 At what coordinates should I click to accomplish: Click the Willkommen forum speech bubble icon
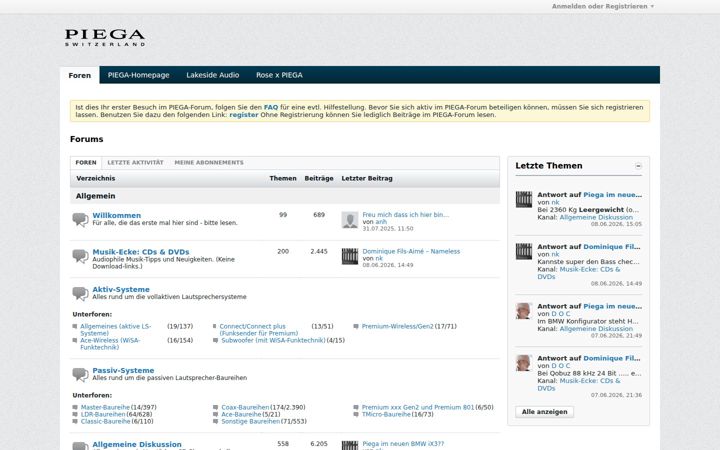(x=80, y=219)
